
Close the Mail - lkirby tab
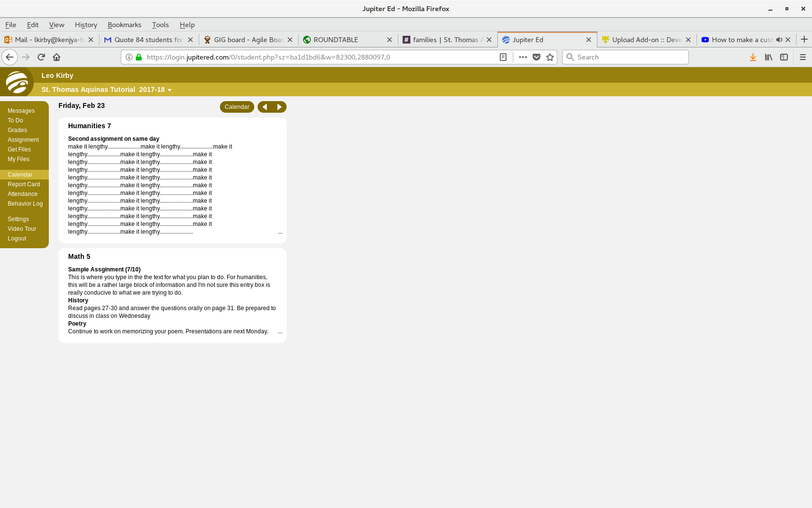point(91,40)
